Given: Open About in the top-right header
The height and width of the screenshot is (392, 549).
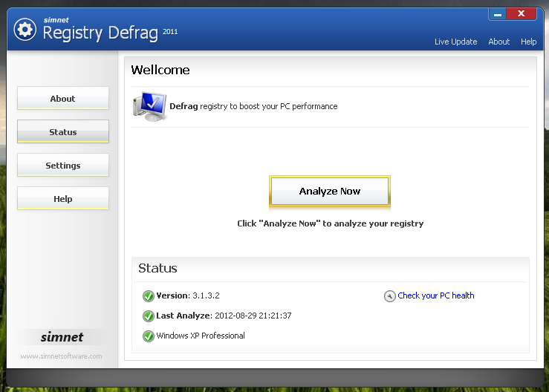Looking at the screenshot, I should click(x=498, y=42).
